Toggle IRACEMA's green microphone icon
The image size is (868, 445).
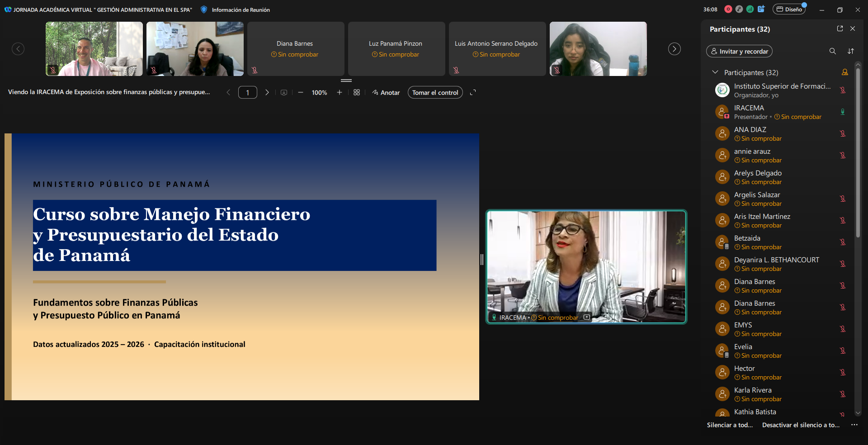[843, 112]
